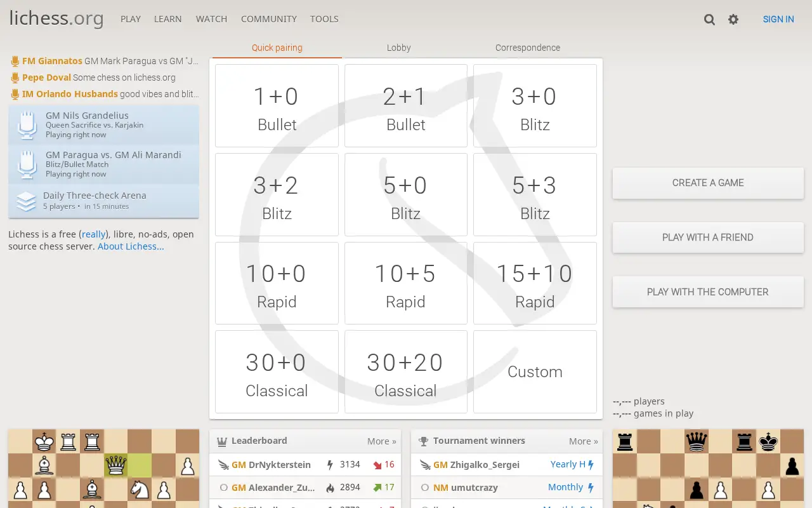Screen dimensions: 812x508
Task: Click PLAY WITH A FRIEND
Action: pyautogui.click(x=708, y=237)
